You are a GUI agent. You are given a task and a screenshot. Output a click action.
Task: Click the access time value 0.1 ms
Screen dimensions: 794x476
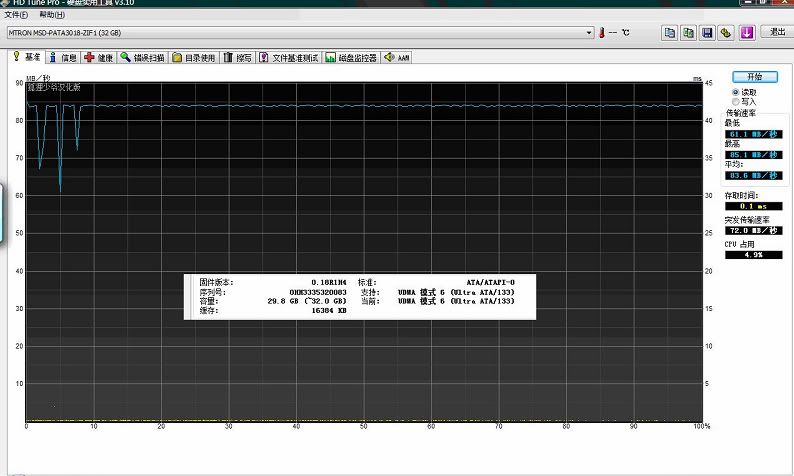(753, 206)
